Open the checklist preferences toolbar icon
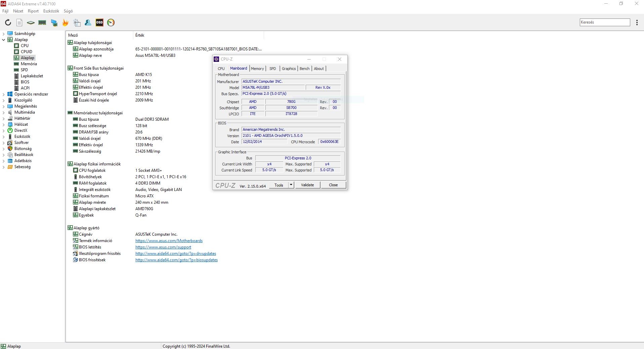The width and height of the screenshot is (644, 349). point(77,23)
